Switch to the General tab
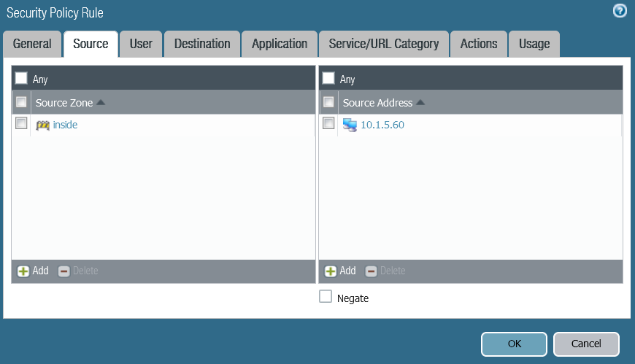Screen dimensions: 635x364 32,44
